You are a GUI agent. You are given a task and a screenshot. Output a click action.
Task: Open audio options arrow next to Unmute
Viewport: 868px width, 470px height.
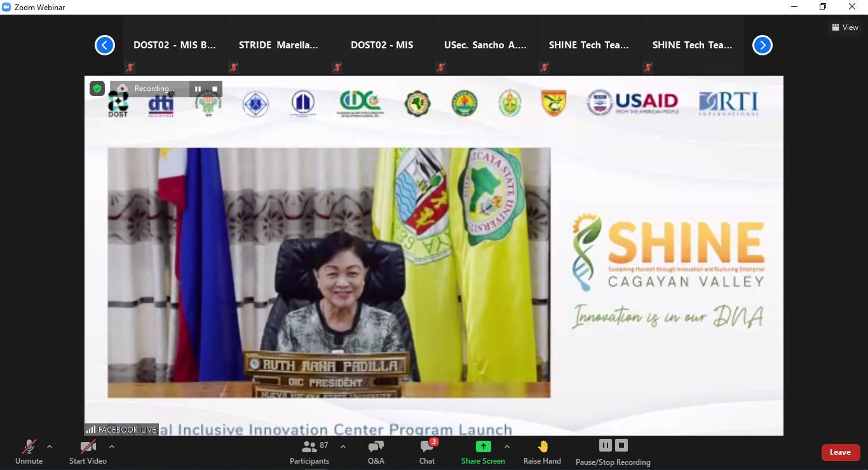(x=50, y=446)
